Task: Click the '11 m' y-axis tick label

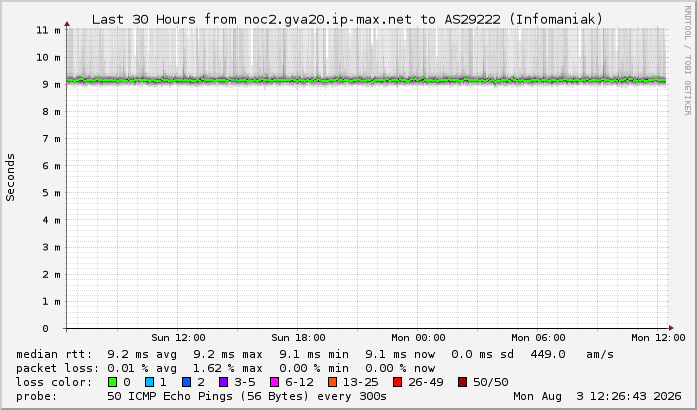Action: pos(48,30)
